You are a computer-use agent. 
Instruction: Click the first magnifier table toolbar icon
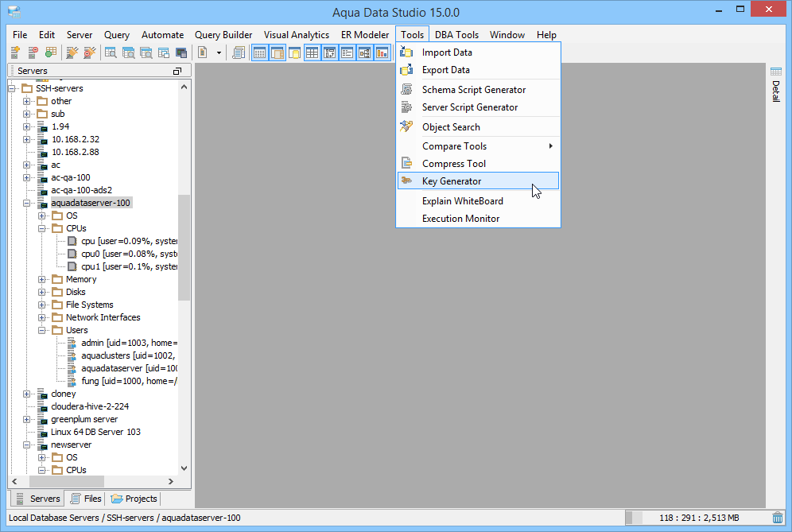point(111,52)
